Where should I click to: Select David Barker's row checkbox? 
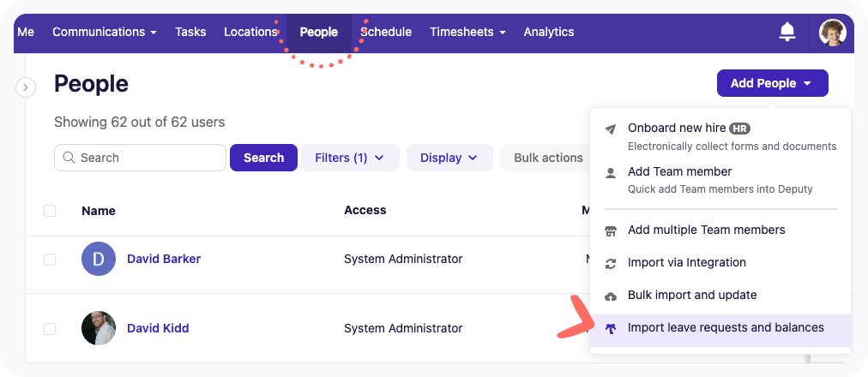50,259
